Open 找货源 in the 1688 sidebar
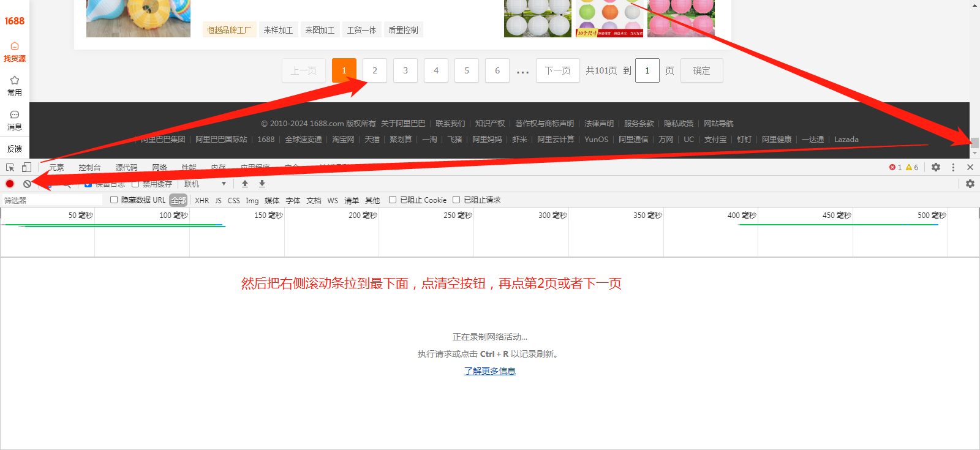980x450 pixels. tap(15, 52)
